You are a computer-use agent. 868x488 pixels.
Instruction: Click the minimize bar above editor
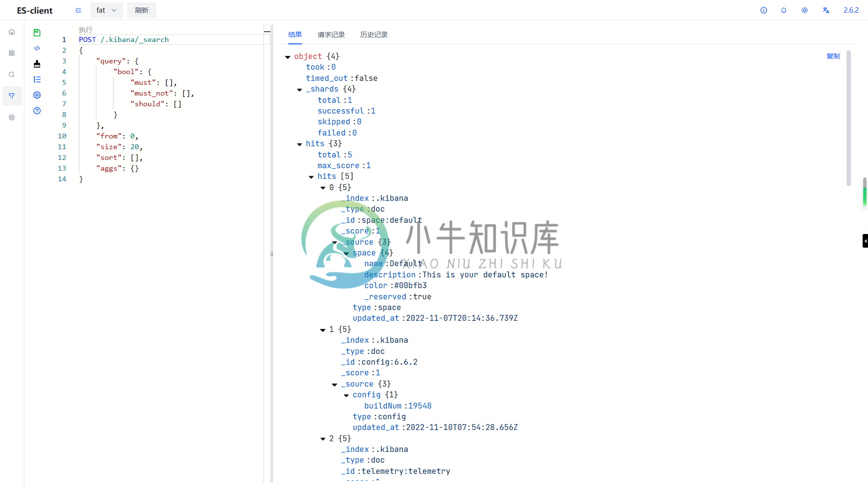[267, 32]
